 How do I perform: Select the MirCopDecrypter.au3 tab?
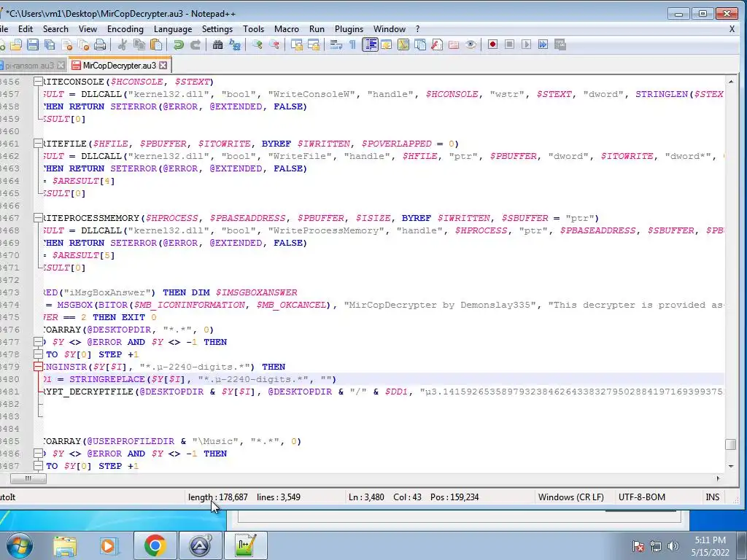click(x=119, y=65)
